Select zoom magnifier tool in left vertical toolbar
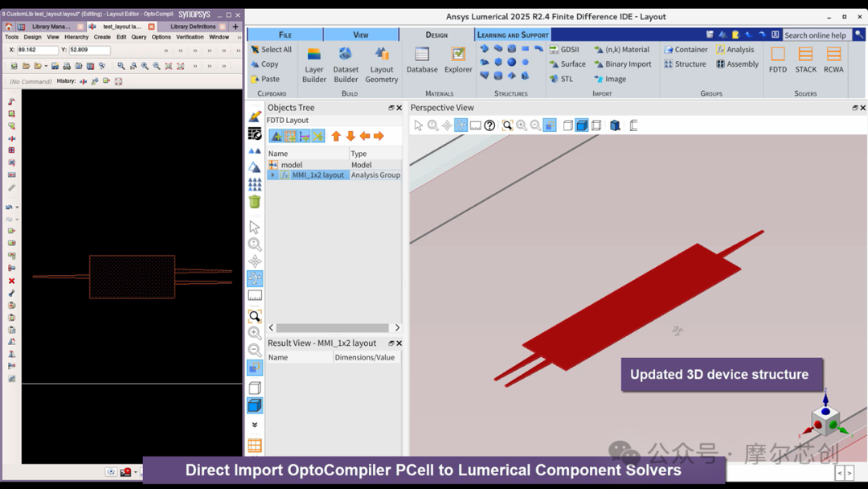 [255, 244]
